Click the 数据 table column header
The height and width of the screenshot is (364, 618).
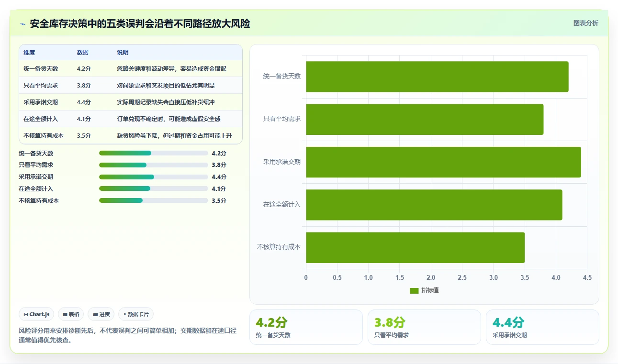pyautogui.click(x=83, y=53)
